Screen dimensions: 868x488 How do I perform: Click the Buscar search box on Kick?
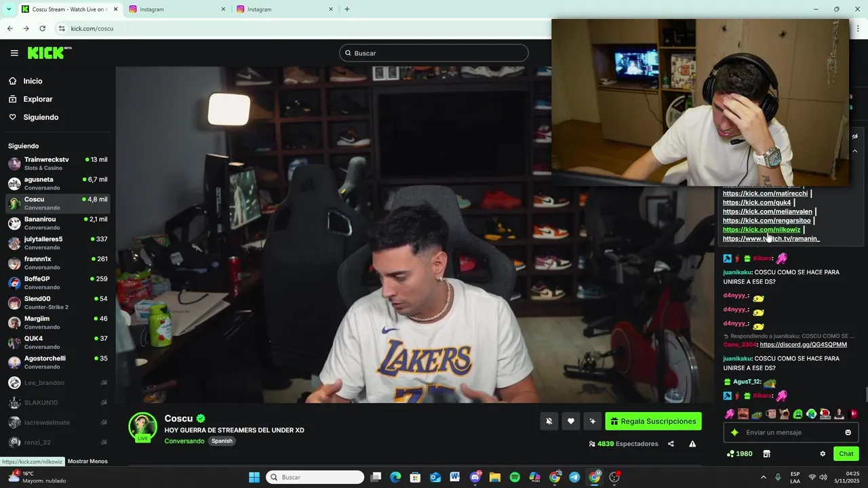click(434, 53)
